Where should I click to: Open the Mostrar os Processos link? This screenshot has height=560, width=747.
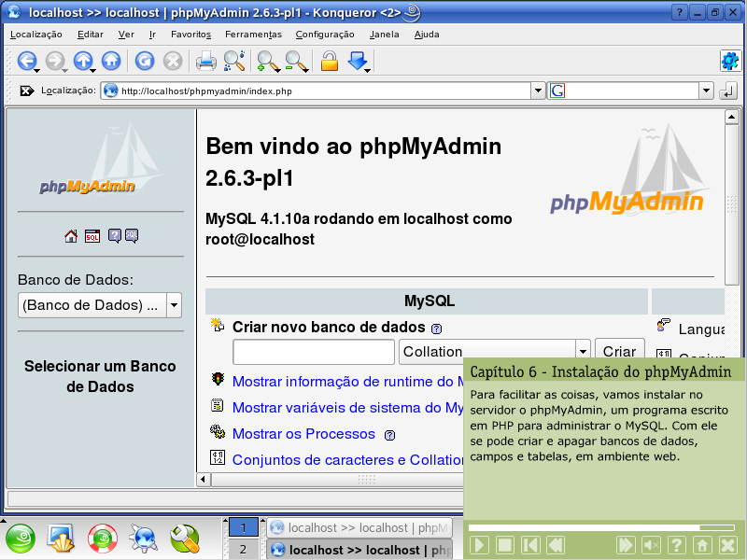pos(303,434)
